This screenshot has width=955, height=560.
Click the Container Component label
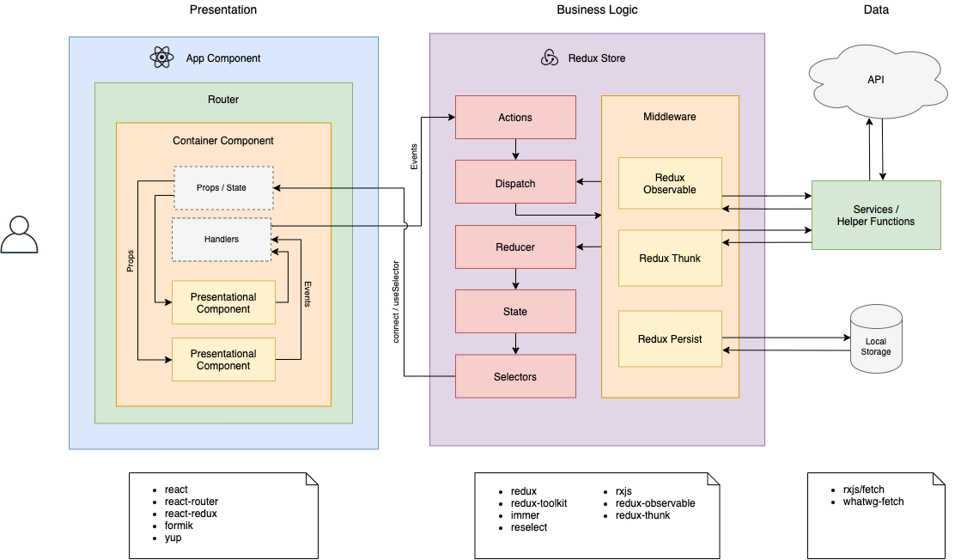[x=223, y=141]
